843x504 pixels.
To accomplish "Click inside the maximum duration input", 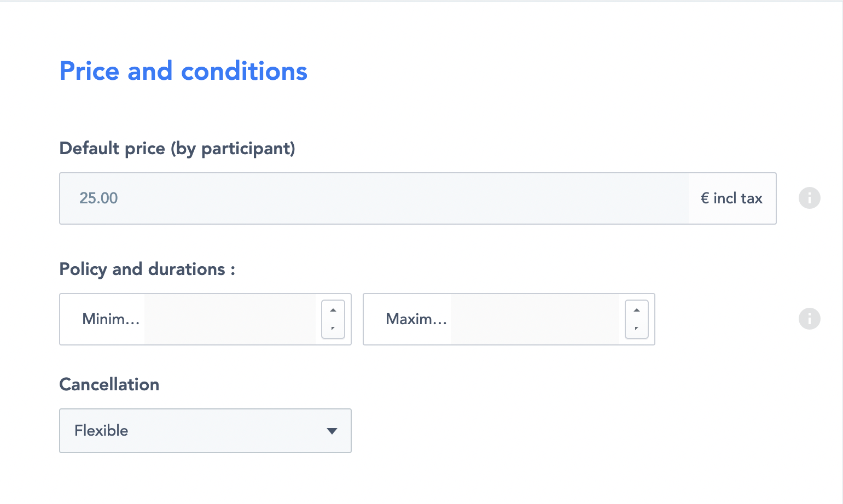I will pos(534,319).
